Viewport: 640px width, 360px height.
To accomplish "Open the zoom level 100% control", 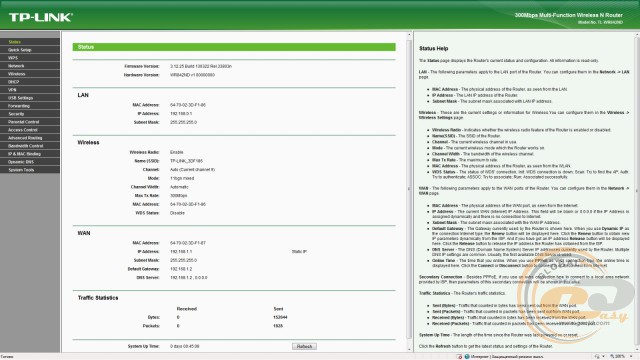I will (618, 356).
